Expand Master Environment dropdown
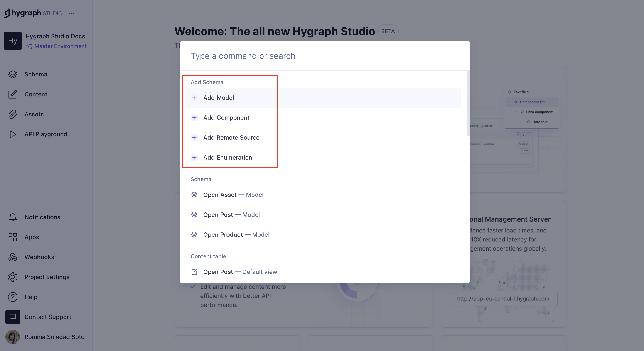The height and width of the screenshot is (351, 644). click(56, 45)
